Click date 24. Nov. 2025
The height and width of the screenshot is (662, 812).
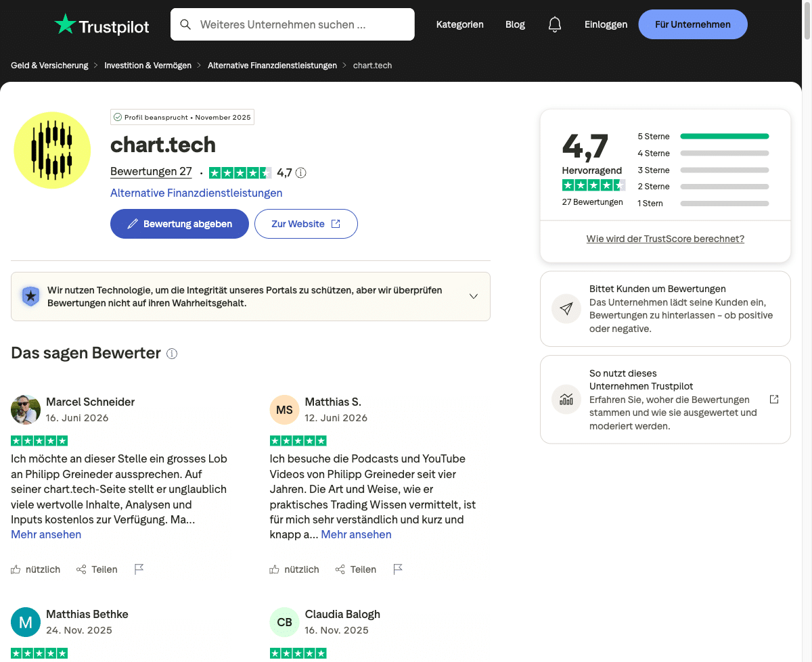(x=79, y=630)
